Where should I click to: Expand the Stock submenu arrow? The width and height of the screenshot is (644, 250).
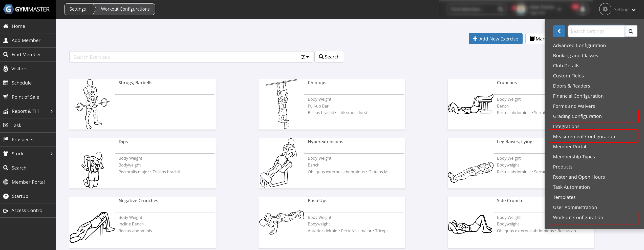coord(52,154)
